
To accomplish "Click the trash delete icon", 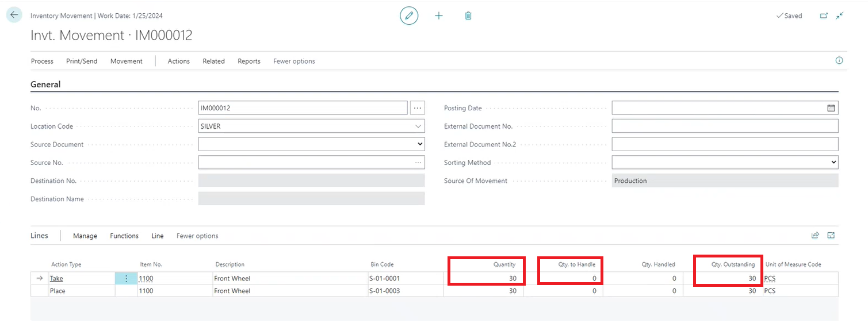I will 468,16.
